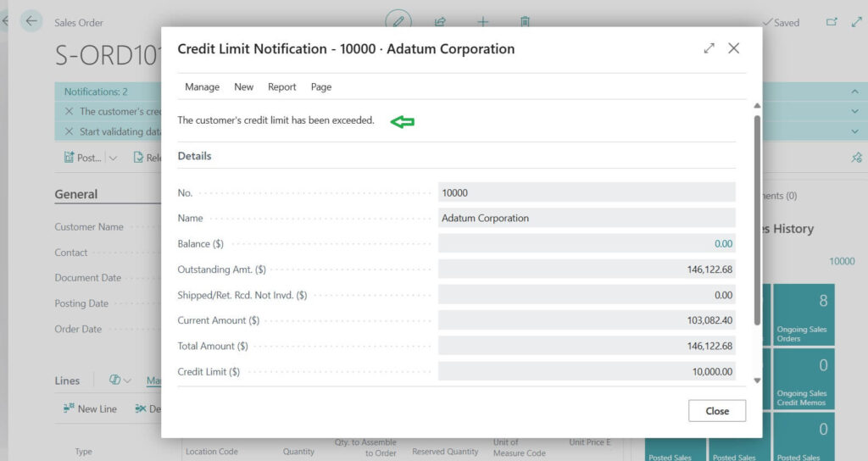Viewport: 868px width, 461px height.
Task: Open the Post dropdown arrow
Action: [113, 158]
